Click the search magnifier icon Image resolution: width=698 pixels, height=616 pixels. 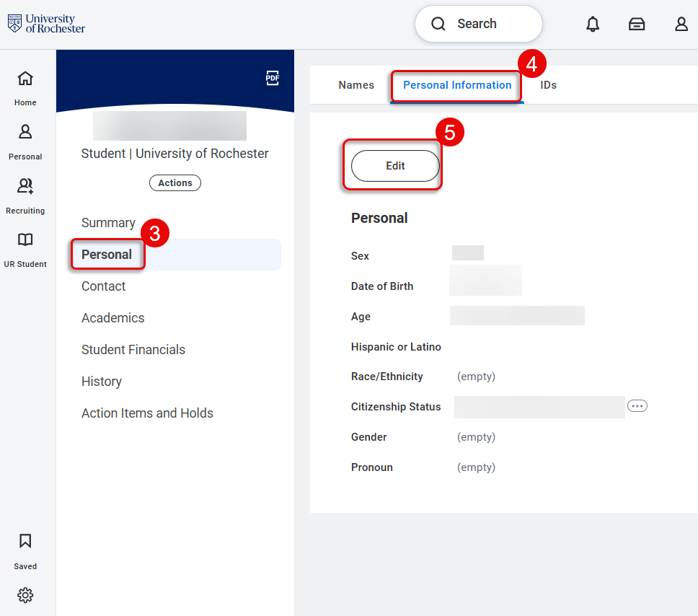point(438,24)
